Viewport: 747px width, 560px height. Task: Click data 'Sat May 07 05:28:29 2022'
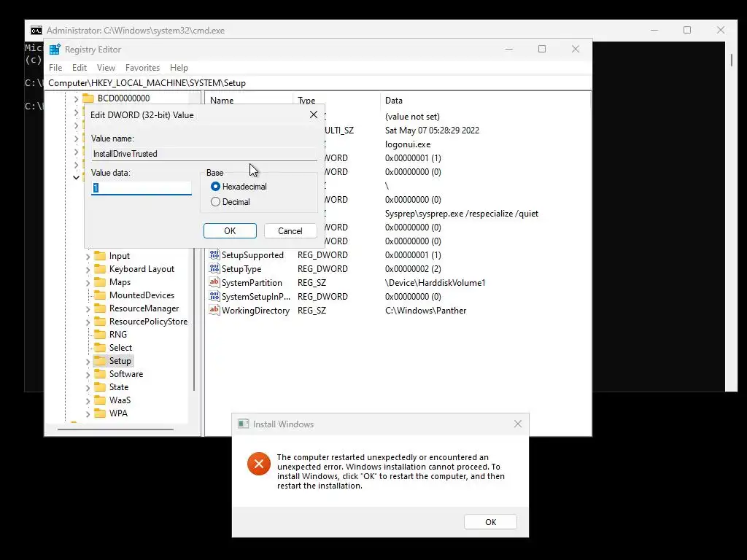click(432, 131)
